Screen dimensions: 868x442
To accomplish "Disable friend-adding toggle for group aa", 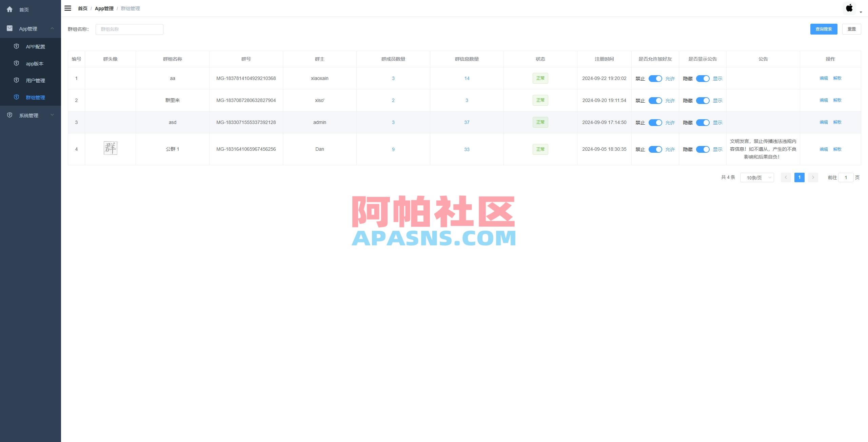I will tap(656, 78).
